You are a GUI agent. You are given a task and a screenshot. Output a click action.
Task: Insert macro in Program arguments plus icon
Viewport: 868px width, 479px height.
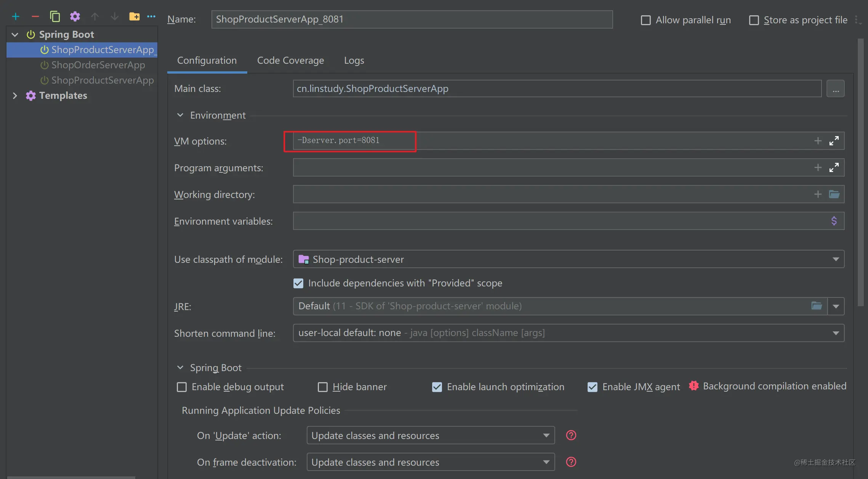tap(818, 167)
